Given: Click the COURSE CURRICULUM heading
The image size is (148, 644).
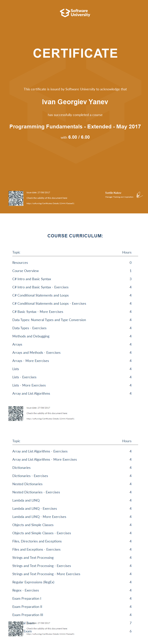Looking at the screenshot, I should [x=75, y=236].
